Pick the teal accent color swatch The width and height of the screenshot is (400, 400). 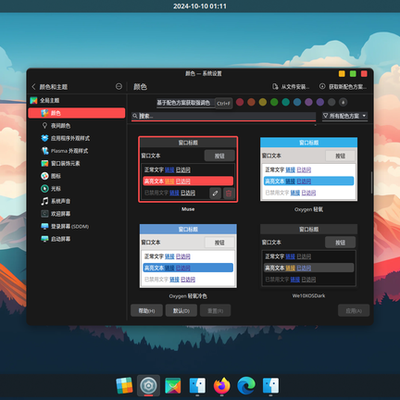pos(286,102)
